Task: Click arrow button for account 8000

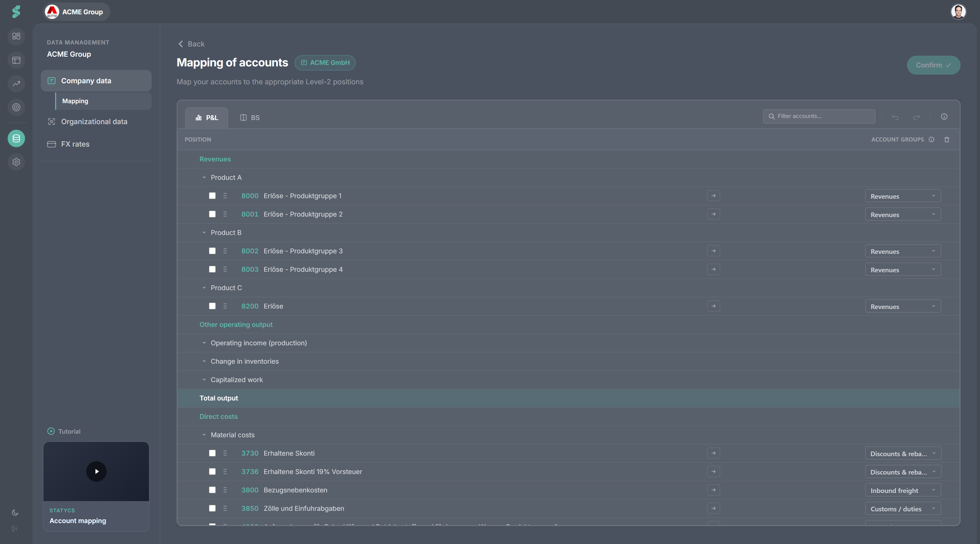Action: click(714, 196)
